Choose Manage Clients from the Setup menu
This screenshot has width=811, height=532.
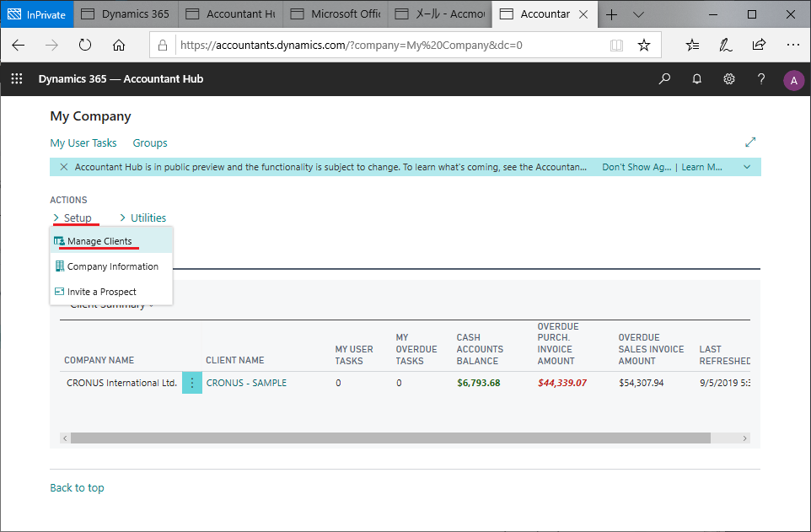[111, 241]
